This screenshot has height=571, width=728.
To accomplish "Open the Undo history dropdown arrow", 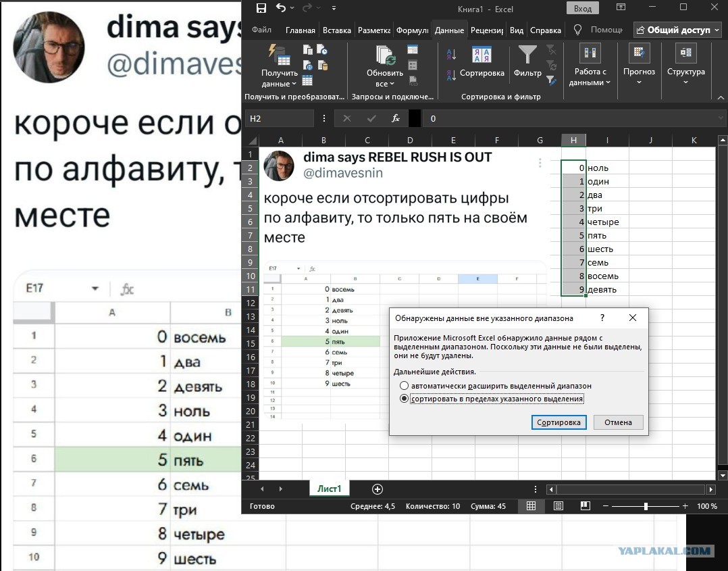I will 292,8.
